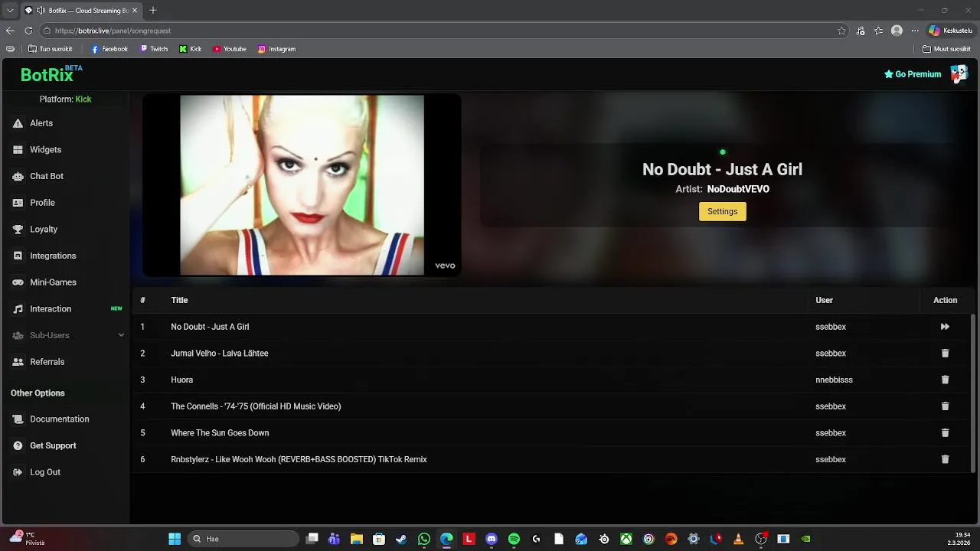Open the Instagram bookmark
The image size is (980, 551).
point(276,49)
